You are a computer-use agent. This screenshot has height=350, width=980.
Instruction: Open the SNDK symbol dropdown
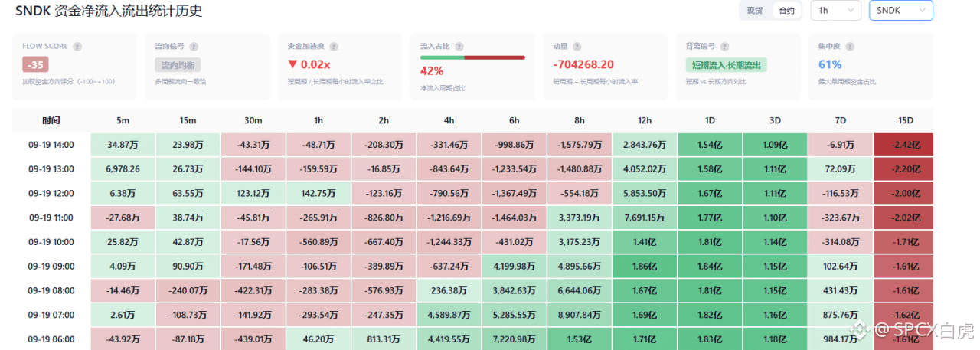(901, 11)
